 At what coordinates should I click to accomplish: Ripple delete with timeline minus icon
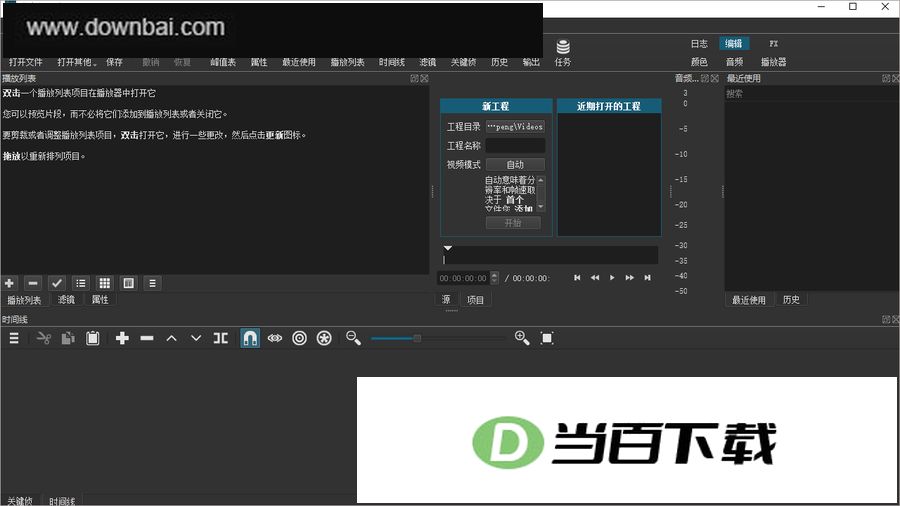[x=147, y=338]
